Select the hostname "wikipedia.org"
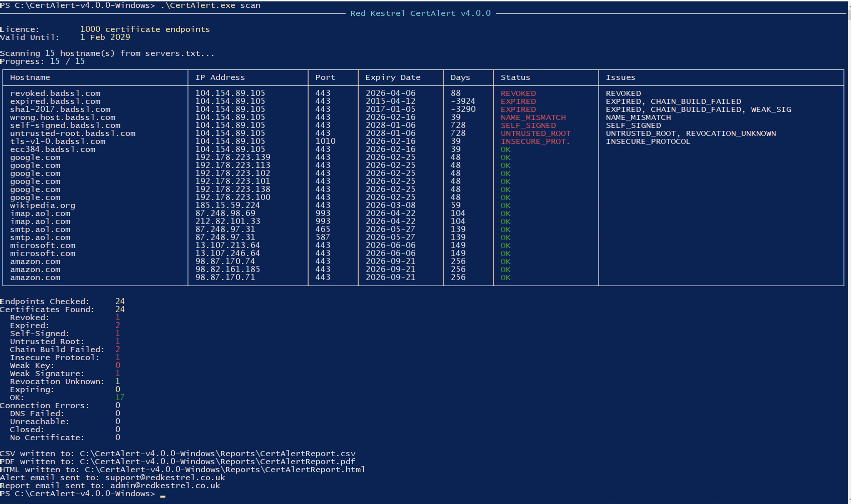Viewport: 851px width, 504px height. [43, 205]
